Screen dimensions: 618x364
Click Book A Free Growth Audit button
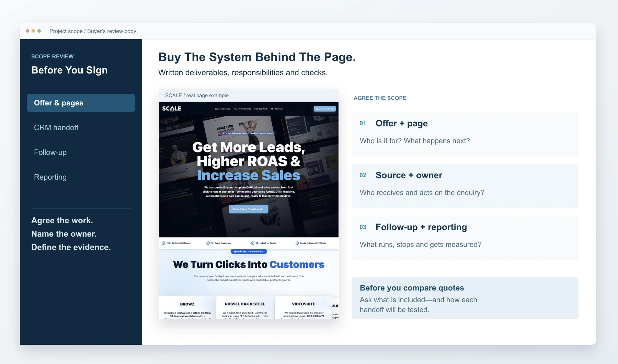tap(249, 209)
